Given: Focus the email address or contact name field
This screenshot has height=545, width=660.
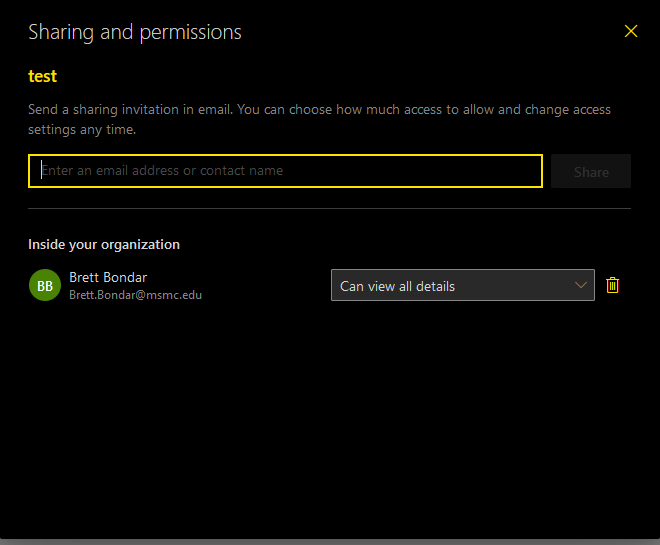Looking at the screenshot, I should [285, 171].
